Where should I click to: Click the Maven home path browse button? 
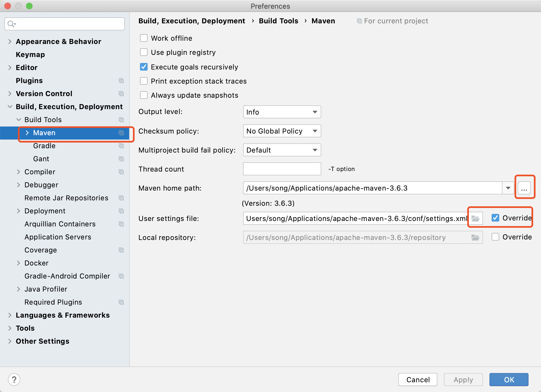click(524, 188)
